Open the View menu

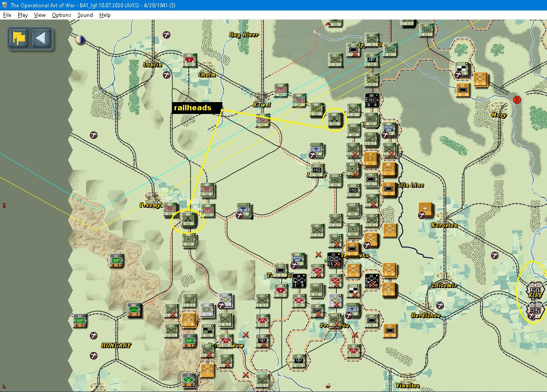[40, 15]
